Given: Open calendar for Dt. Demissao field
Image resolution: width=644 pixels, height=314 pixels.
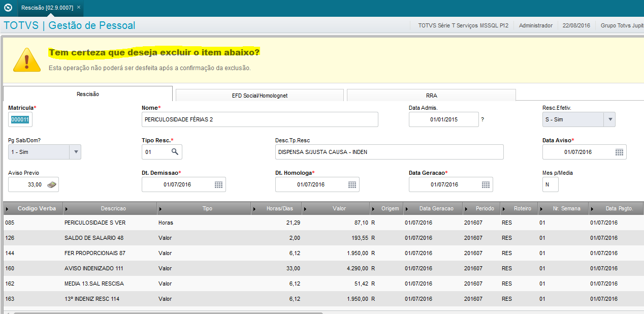Looking at the screenshot, I should tap(218, 184).
